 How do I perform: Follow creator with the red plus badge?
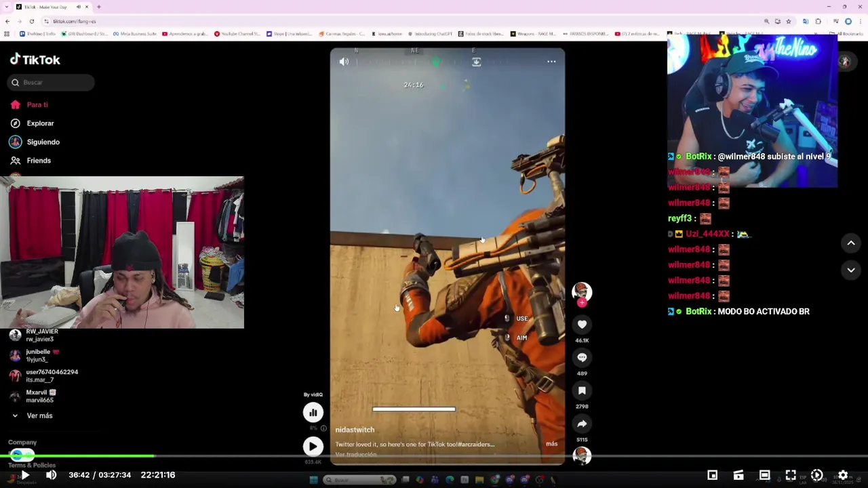(x=582, y=303)
